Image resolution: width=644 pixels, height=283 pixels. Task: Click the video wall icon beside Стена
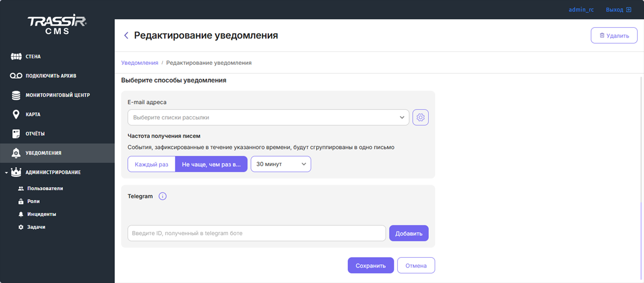point(16,57)
